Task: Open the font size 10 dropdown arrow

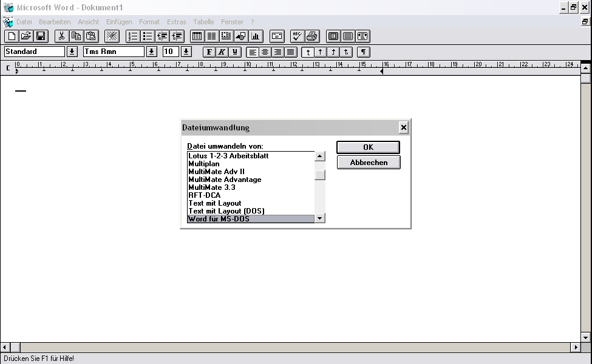Action: click(x=186, y=52)
